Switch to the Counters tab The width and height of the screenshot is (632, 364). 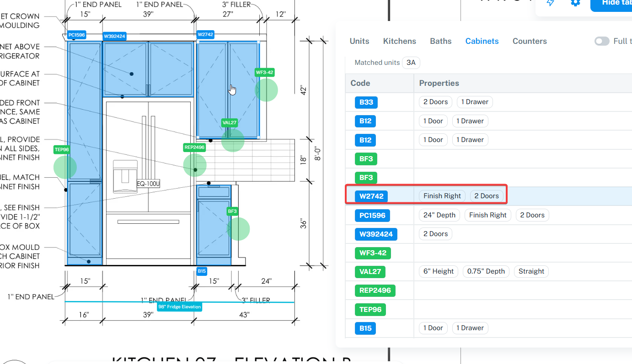(530, 41)
